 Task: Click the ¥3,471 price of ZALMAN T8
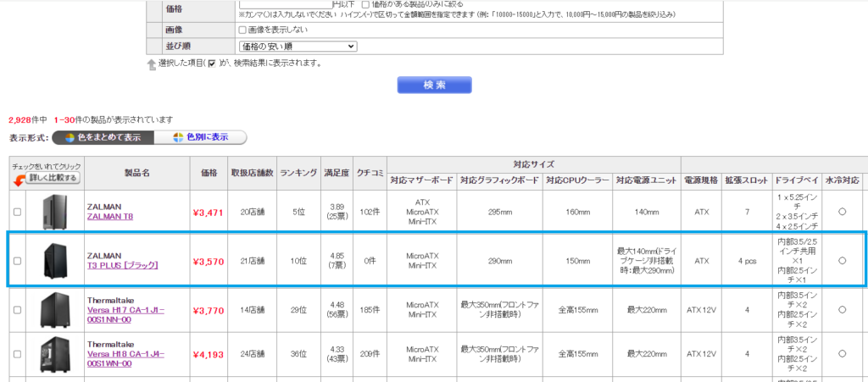[209, 213]
